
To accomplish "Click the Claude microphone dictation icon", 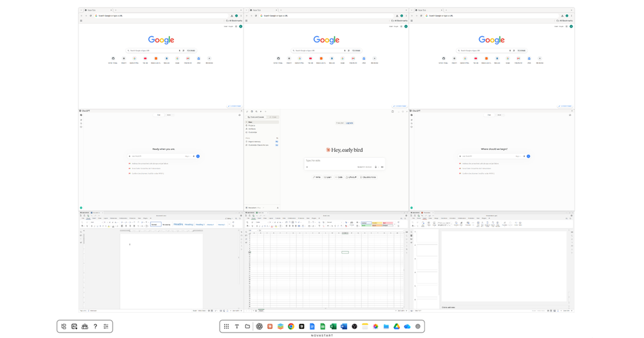I will (376, 167).
